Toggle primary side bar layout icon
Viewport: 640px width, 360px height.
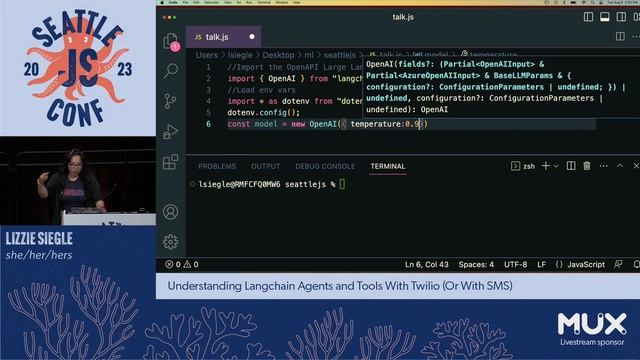[588, 17]
